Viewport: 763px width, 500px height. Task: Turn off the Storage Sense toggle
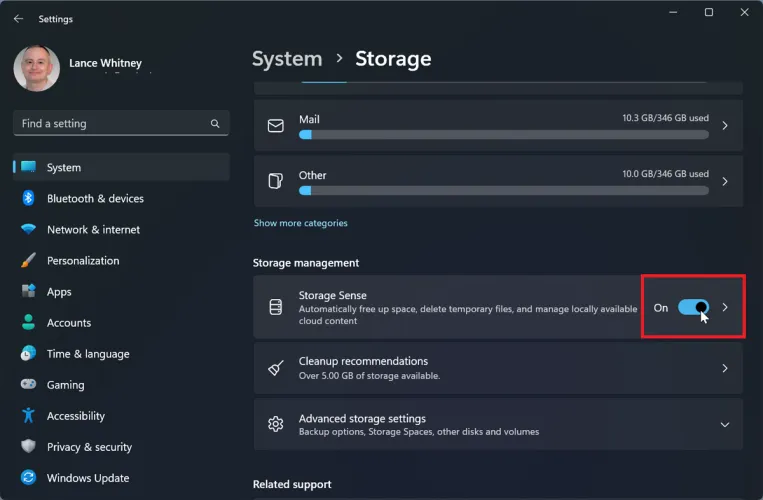(x=693, y=307)
